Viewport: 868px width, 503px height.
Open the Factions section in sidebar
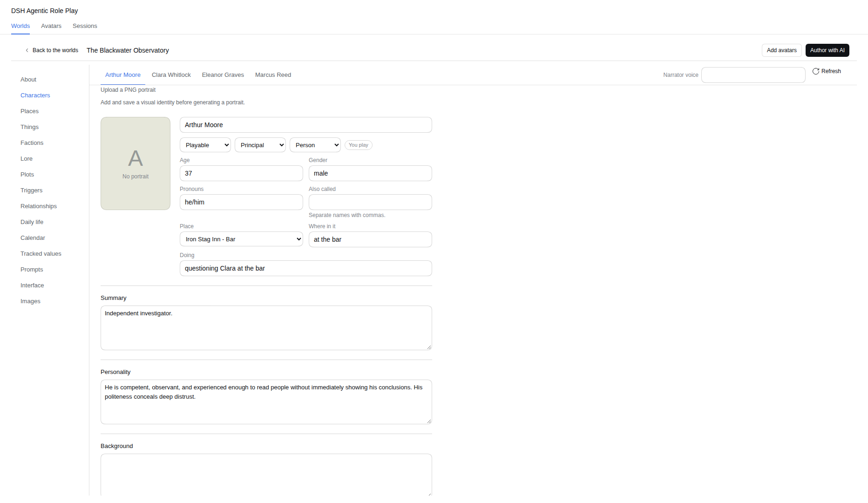pos(32,143)
